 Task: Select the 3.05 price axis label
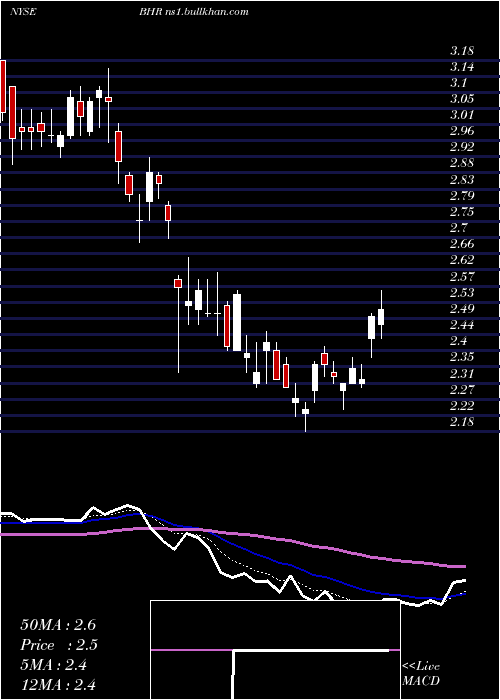[x=462, y=99]
